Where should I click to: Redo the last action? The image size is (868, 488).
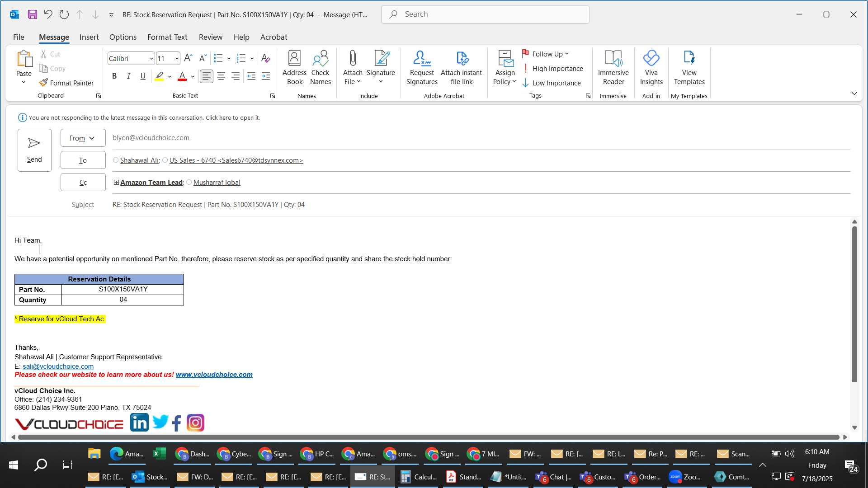64,14
